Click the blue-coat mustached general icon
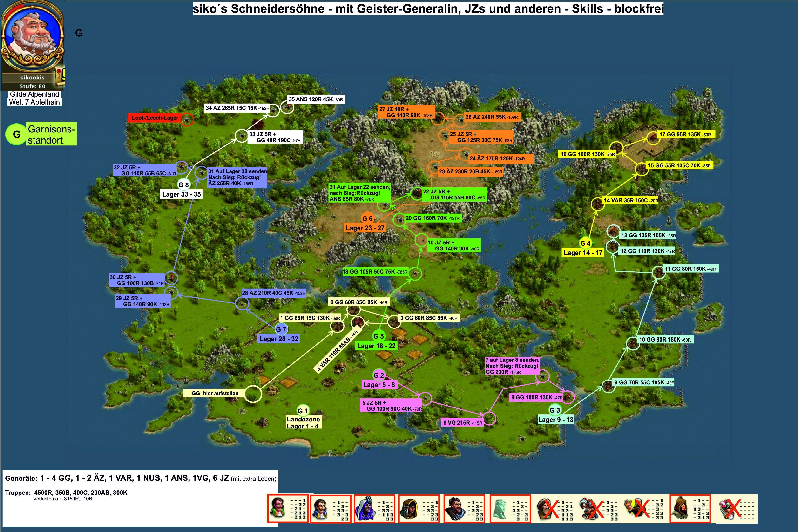This screenshot has height=532, width=798. coord(320,509)
